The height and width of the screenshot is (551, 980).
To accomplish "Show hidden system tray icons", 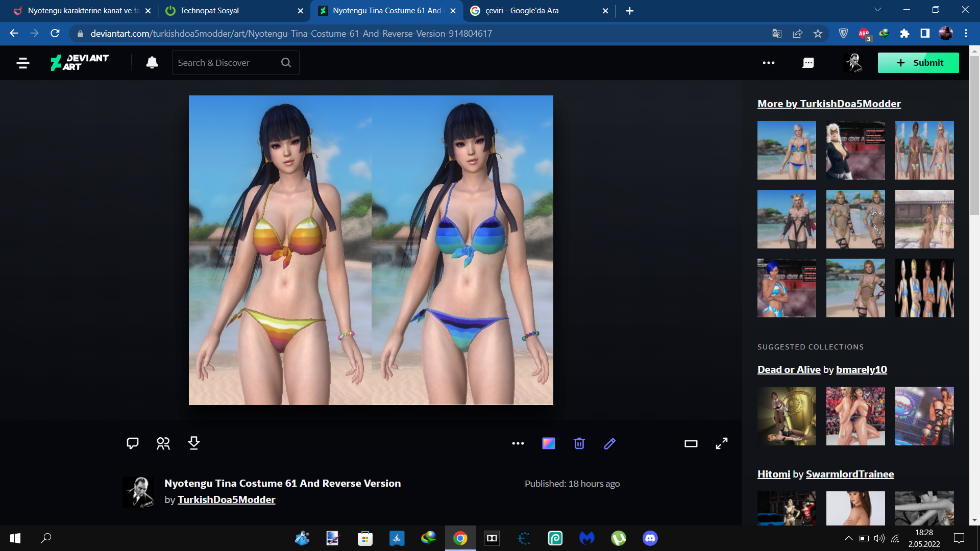I will [848, 538].
